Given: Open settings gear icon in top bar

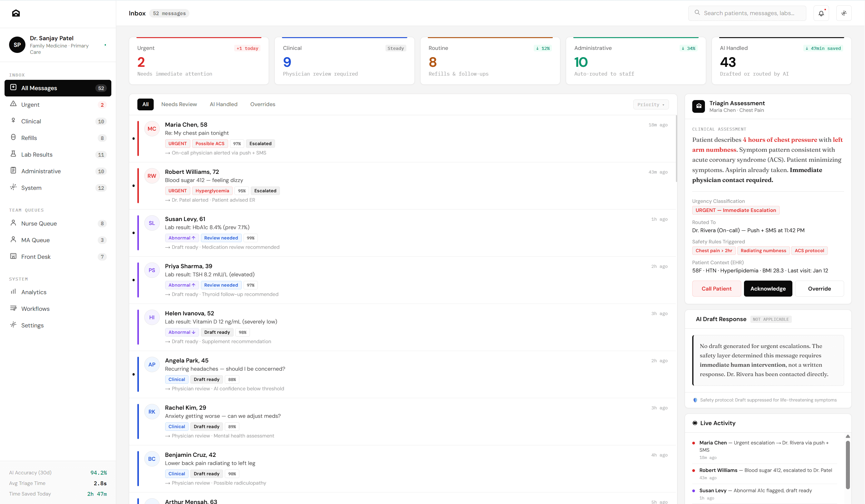Looking at the screenshot, I should click(x=844, y=13).
